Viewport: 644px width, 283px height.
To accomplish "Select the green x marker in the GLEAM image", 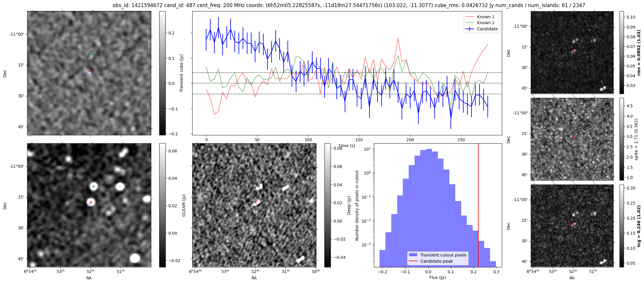I will pyautogui.click(x=93, y=186).
